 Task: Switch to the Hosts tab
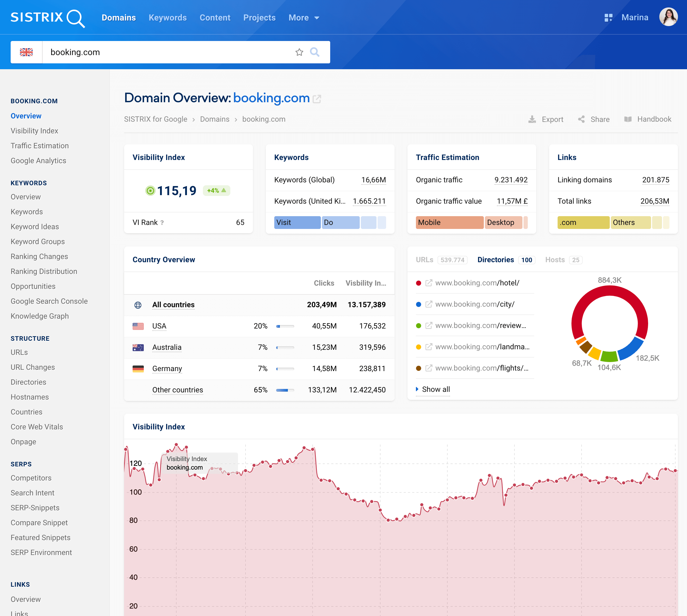point(563,260)
